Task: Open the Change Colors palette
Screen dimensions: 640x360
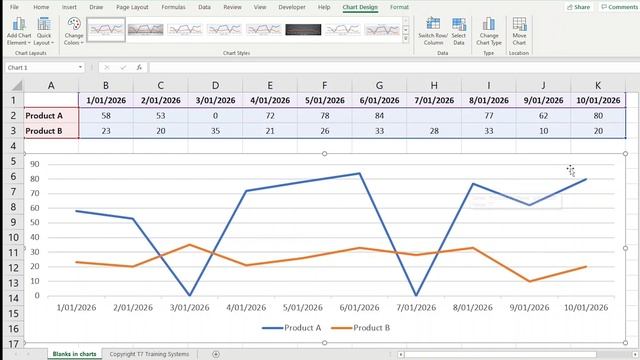Action: [74, 31]
